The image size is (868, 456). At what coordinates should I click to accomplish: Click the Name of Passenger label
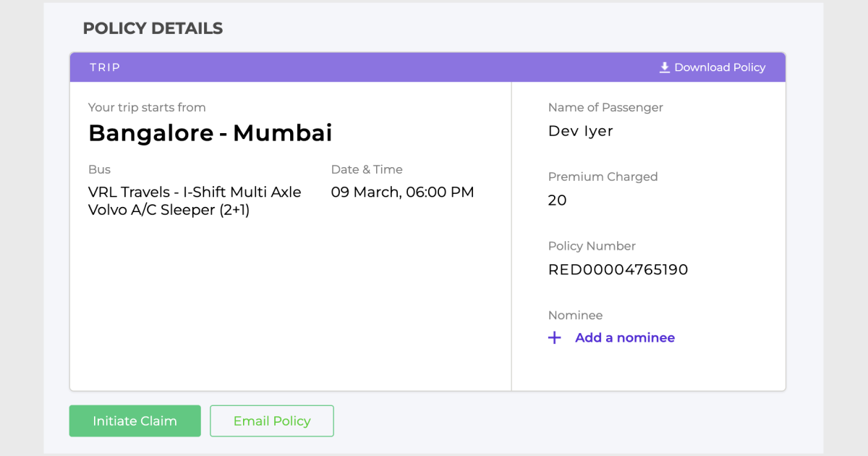(x=605, y=107)
